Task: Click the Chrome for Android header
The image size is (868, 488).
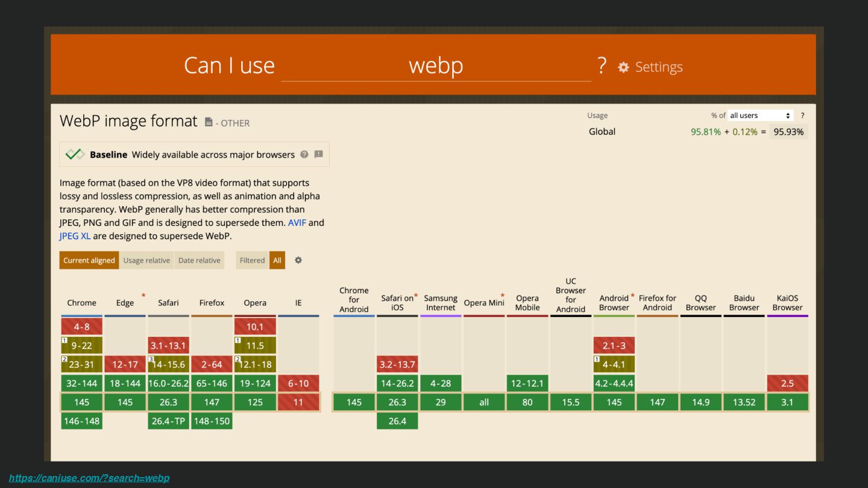Action: [354, 299]
